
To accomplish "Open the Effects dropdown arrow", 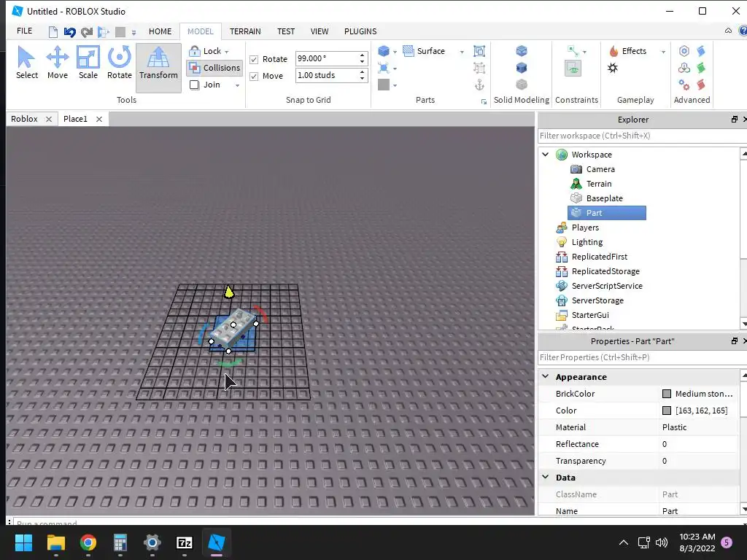I will click(663, 52).
